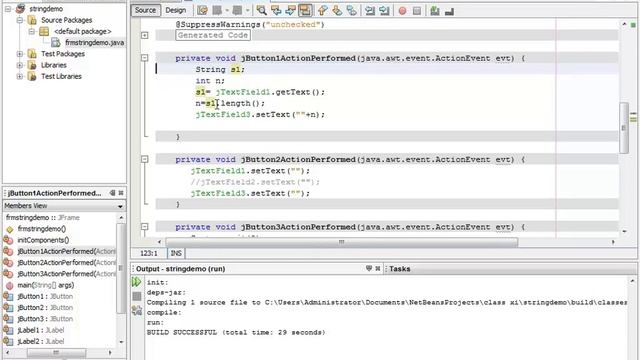
Task: Expand the Generated Code fold
Action: click(x=144, y=35)
